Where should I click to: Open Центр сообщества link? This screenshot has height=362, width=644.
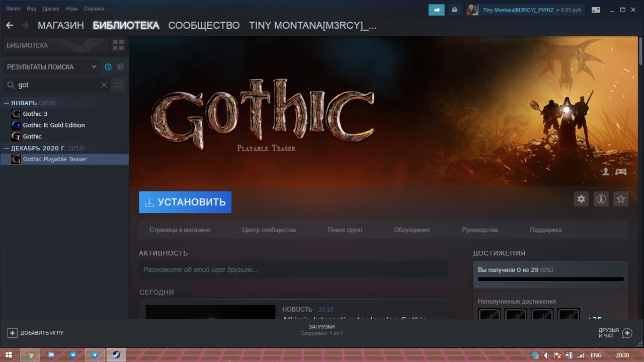click(x=269, y=230)
